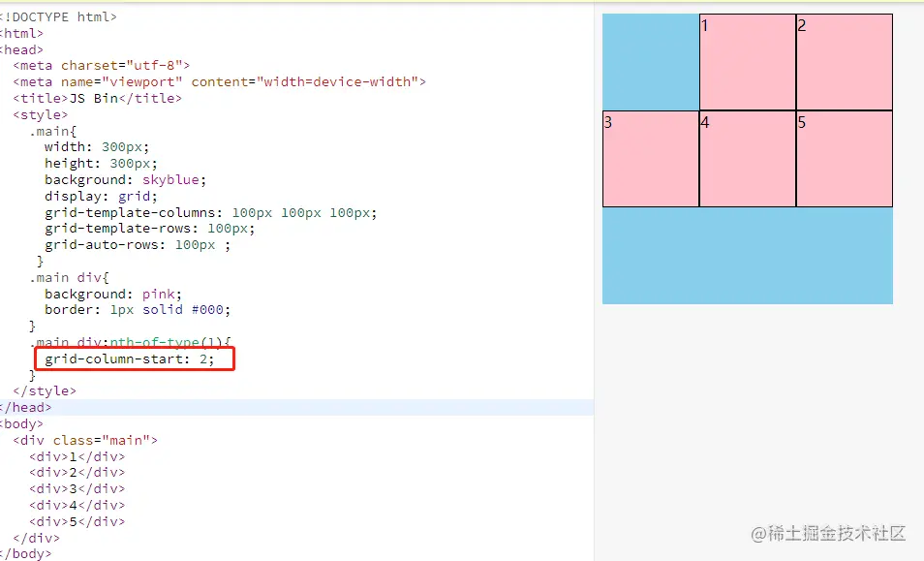Click the pink grid cell numbered 5
This screenshot has width=924, height=561.
pyautogui.click(x=844, y=159)
